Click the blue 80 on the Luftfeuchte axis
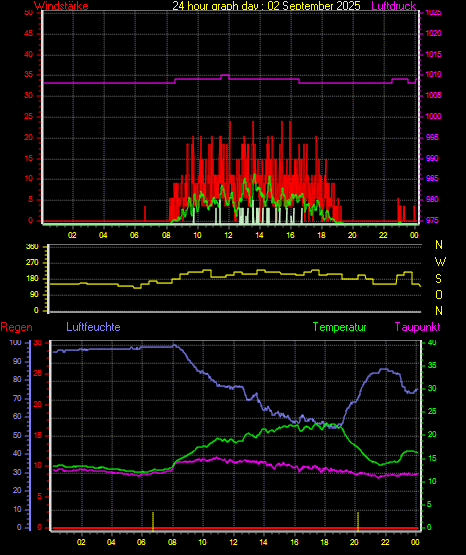The width and height of the screenshot is (466, 555). click(17, 380)
